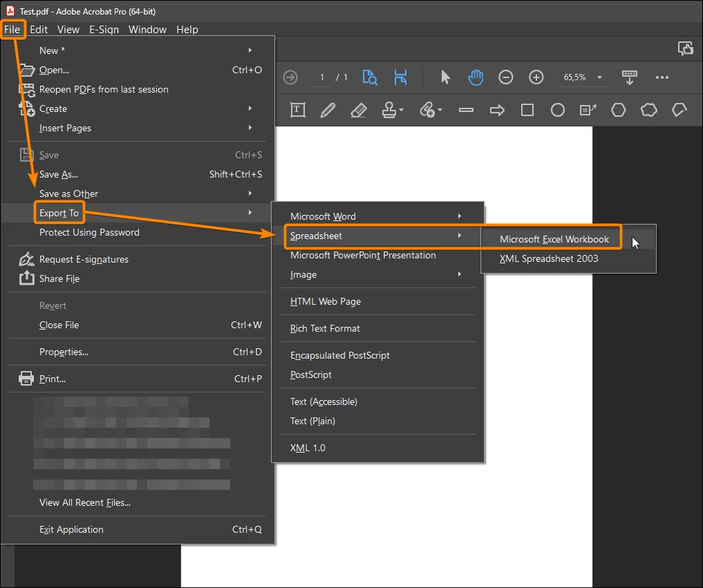Viewport: 703px width, 588px height.
Task: Open the Edit menu
Action: point(39,30)
